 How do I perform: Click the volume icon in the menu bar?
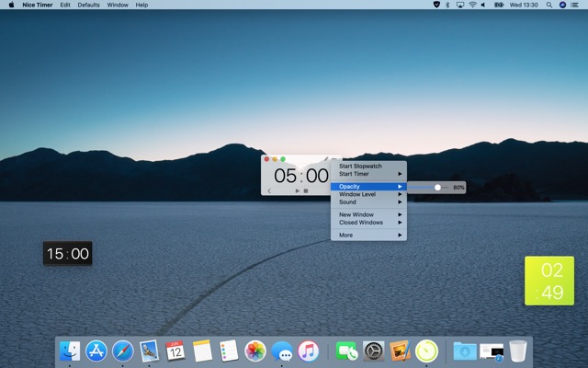tap(483, 5)
